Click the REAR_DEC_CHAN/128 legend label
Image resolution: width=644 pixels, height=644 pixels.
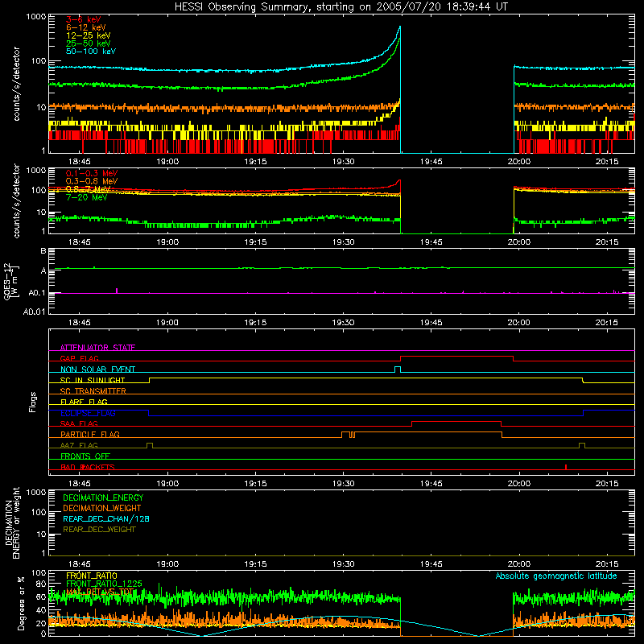106,519
